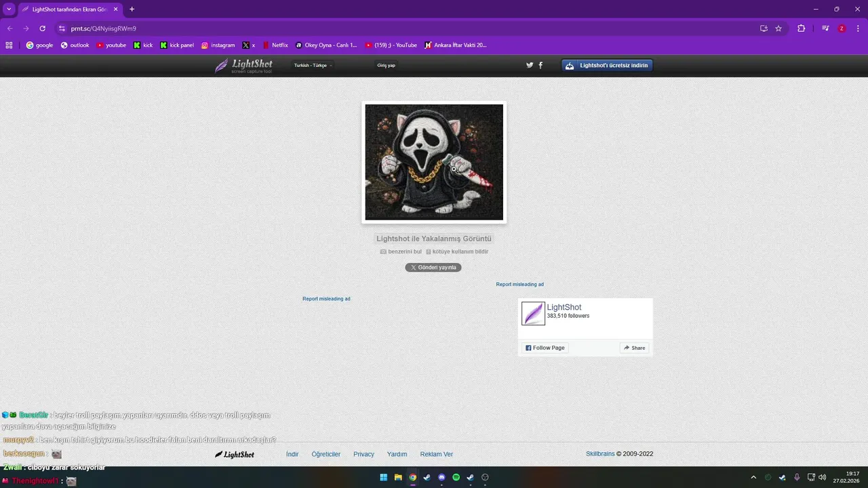868x488 pixels.
Task: Open the Yardım footer link
Action: click(397, 454)
